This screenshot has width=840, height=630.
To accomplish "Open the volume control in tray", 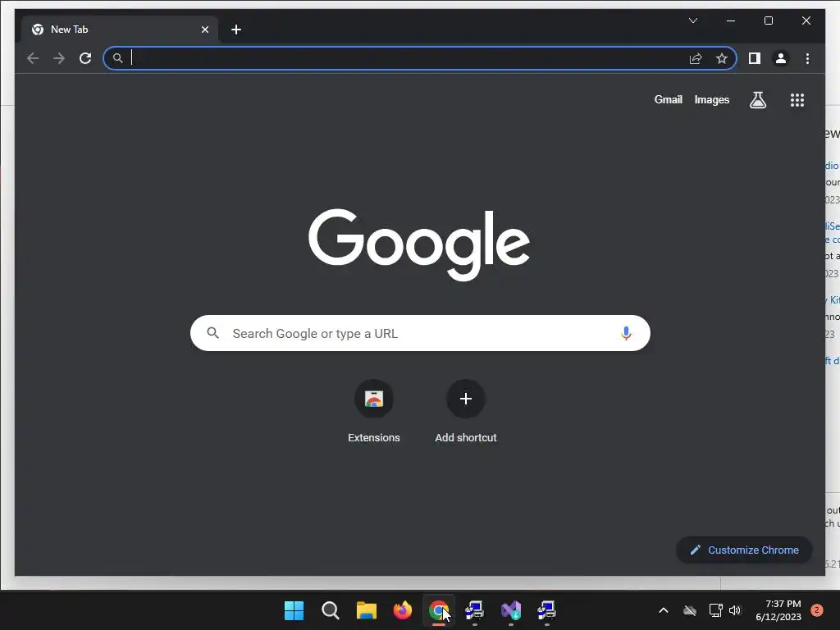I will tap(734, 610).
